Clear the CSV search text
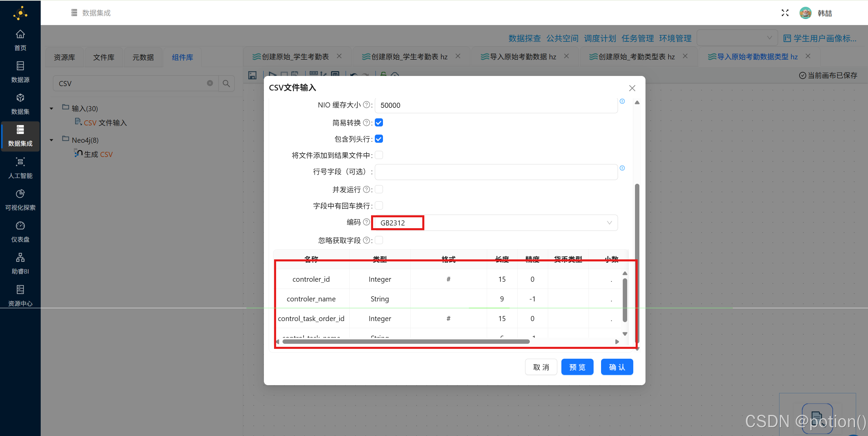The width and height of the screenshot is (868, 436). (210, 83)
